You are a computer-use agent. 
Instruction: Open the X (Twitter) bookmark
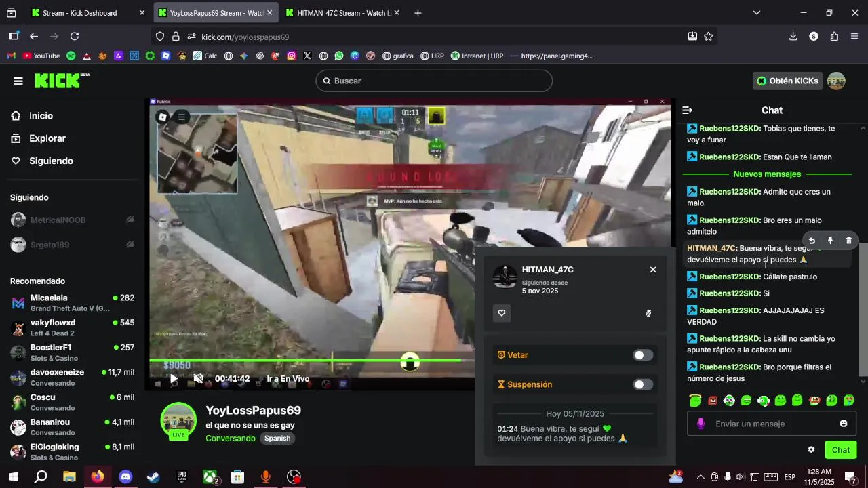[307, 56]
